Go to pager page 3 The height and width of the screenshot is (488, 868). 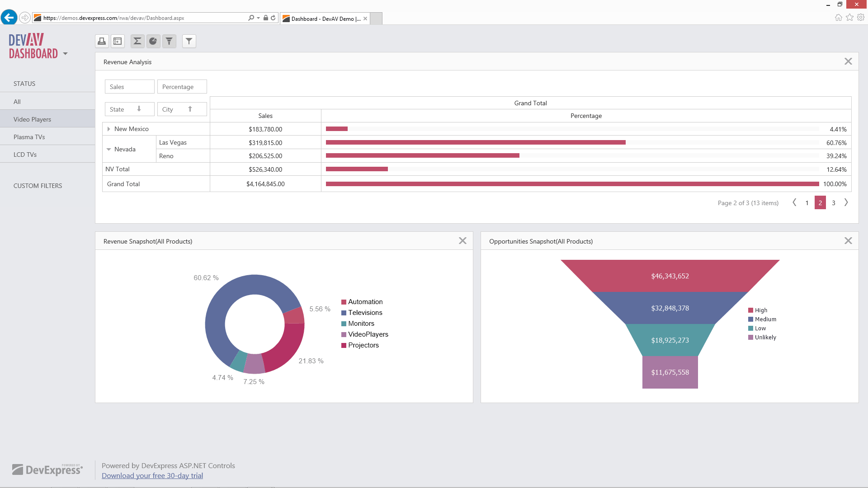[834, 203]
